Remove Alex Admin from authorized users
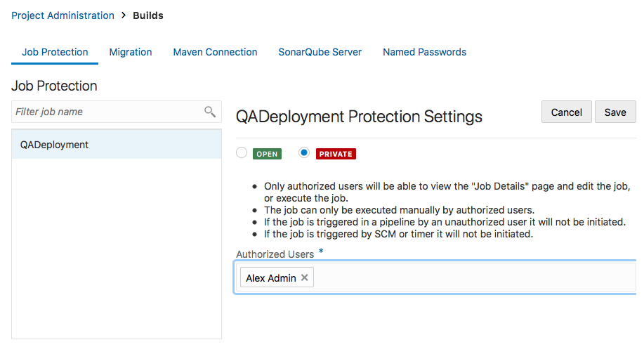The height and width of the screenshot is (347, 644). click(305, 278)
